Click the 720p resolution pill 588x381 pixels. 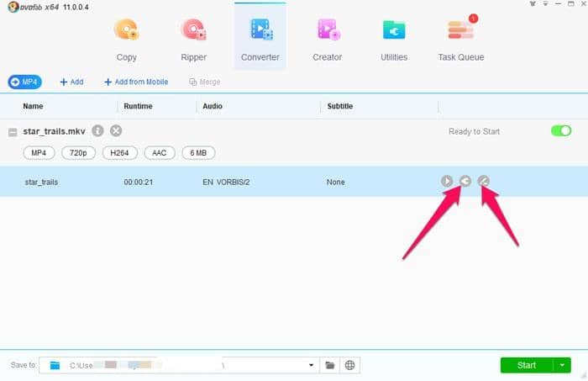(x=78, y=153)
